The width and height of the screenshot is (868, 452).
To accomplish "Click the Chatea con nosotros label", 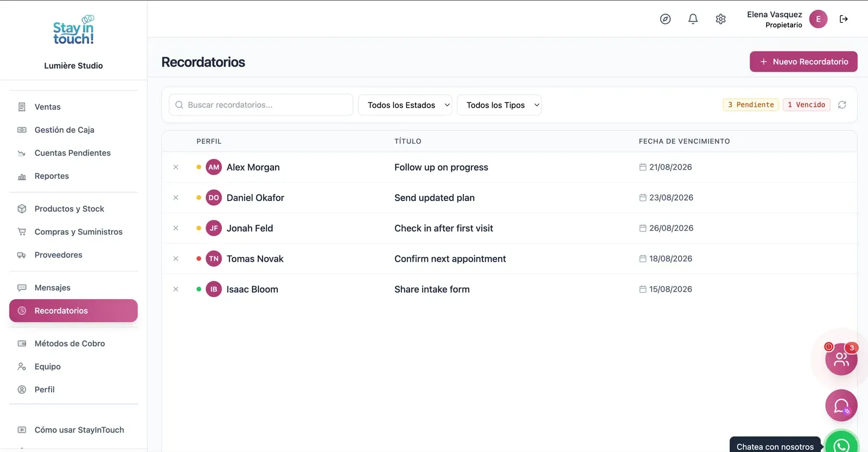I will [775, 447].
